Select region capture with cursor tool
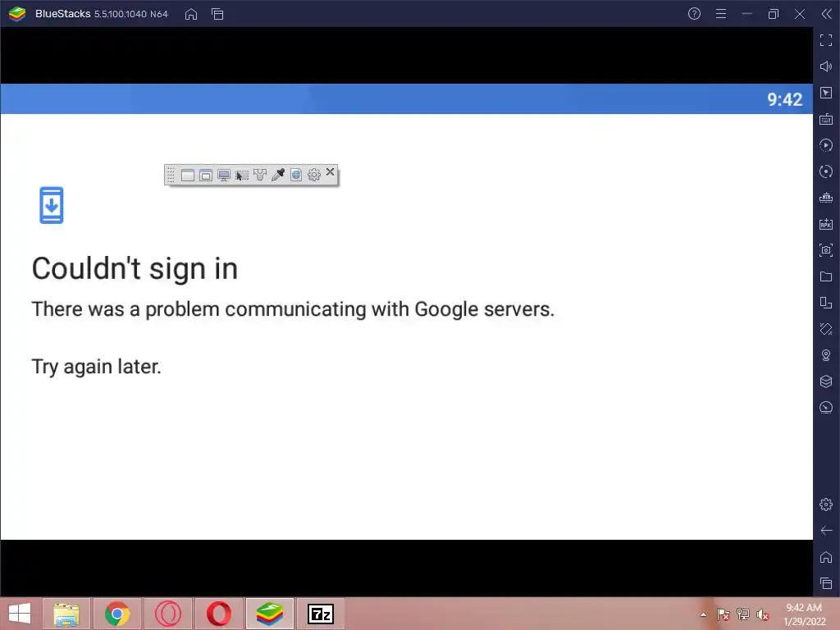Screen dimensions: 840x630 coord(242,176)
